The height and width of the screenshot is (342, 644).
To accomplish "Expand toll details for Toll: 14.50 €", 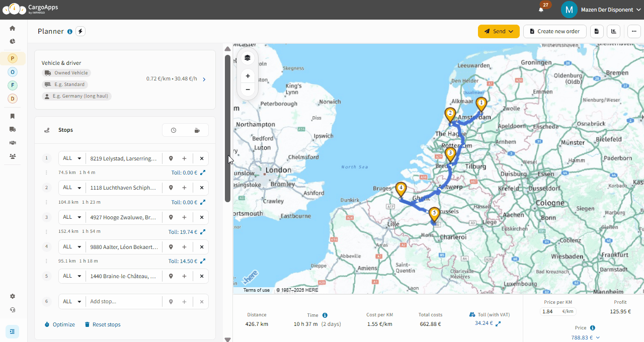I will (203, 261).
